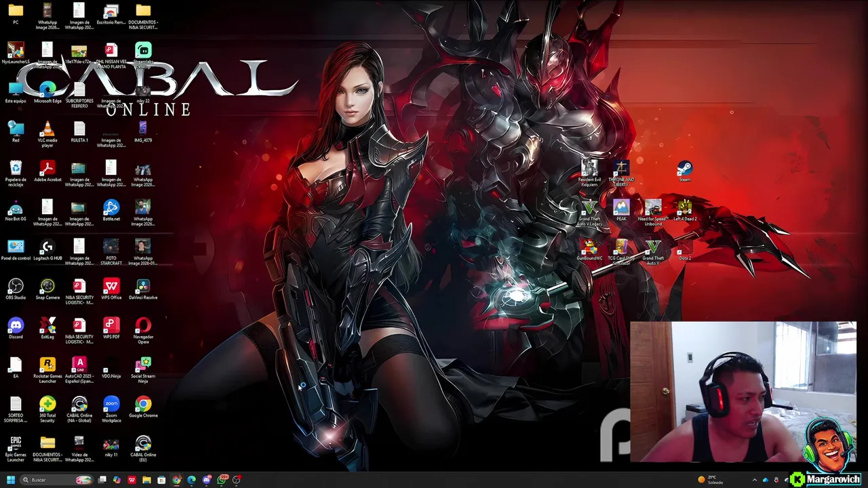
Task: Launch Battle.net from the desktop
Action: point(111,210)
